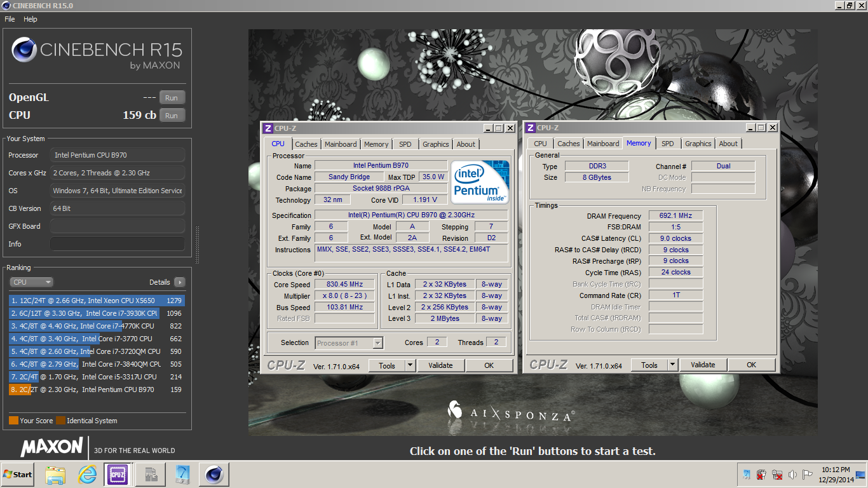This screenshot has height=488, width=868.
Task: Switch to Caches tab in left CPU-Z window
Action: (306, 144)
